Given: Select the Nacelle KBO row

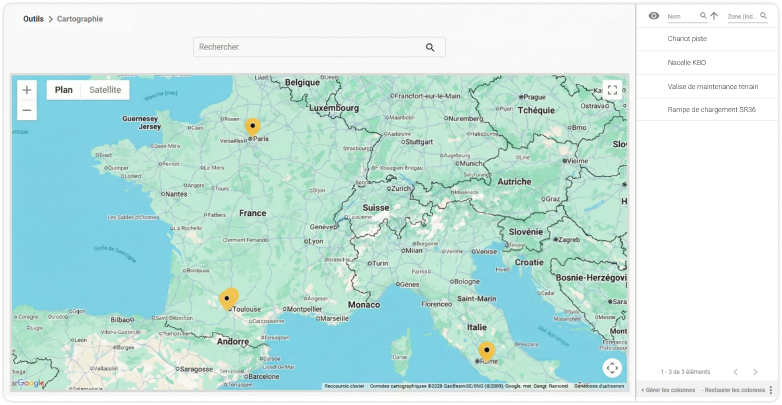Looking at the screenshot, I should coord(707,63).
